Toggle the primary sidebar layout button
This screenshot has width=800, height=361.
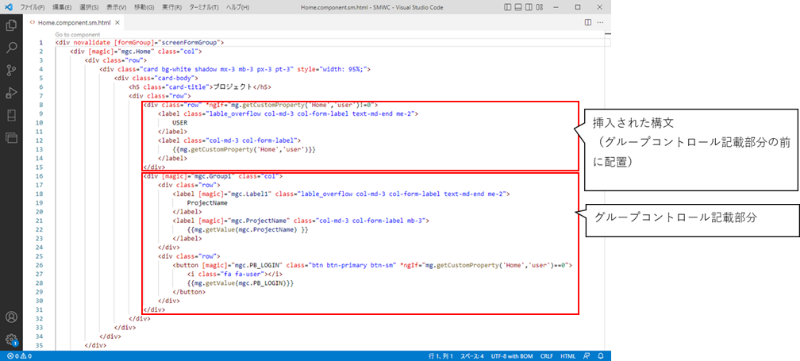tap(507, 8)
